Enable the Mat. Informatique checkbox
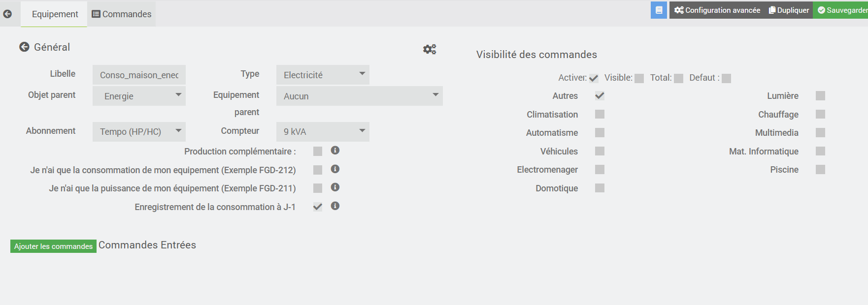 click(820, 151)
